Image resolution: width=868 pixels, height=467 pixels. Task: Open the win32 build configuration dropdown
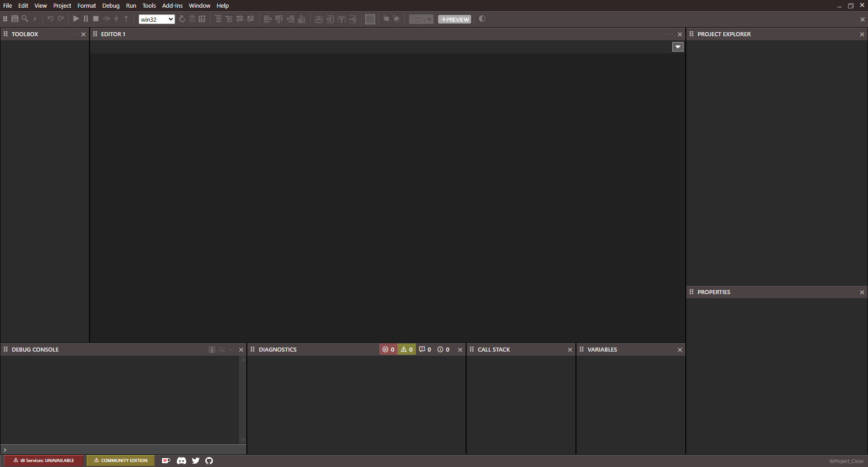point(156,19)
